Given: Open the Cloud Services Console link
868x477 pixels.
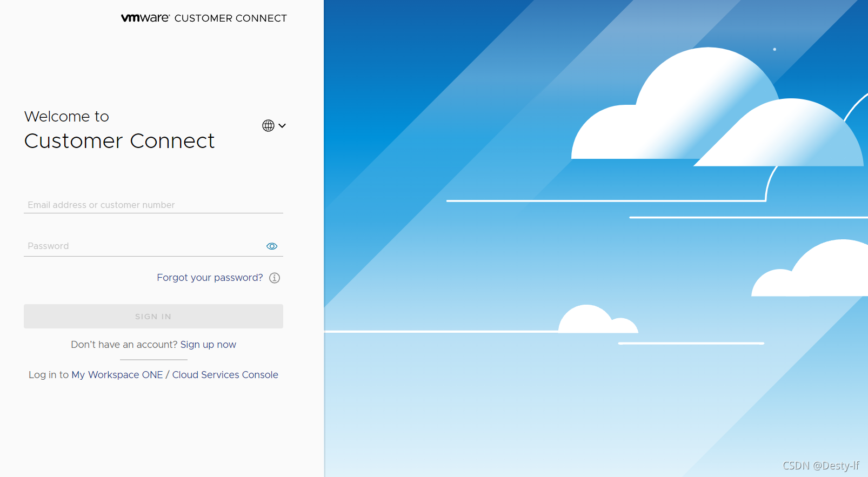Looking at the screenshot, I should [x=225, y=375].
